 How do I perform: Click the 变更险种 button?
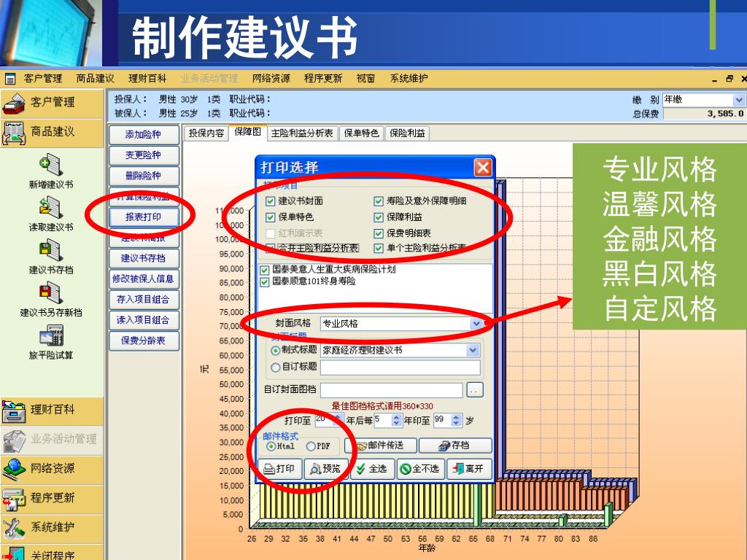click(x=144, y=155)
